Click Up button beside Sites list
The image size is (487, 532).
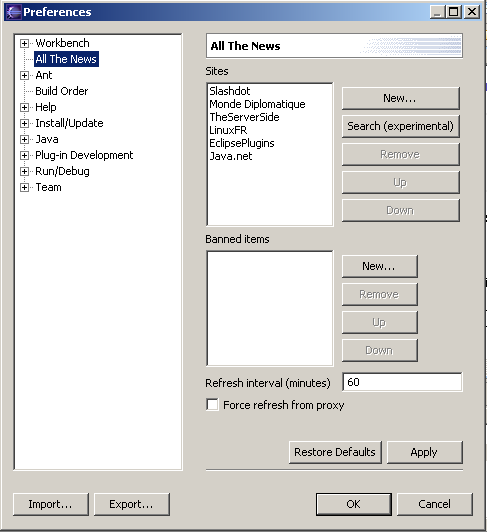pos(401,183)
